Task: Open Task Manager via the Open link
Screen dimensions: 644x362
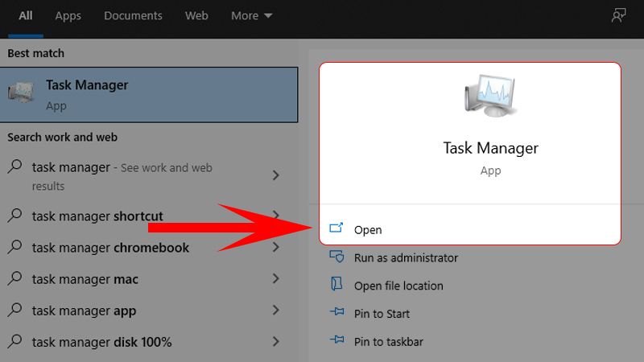Action: click(x=368, y=230)
